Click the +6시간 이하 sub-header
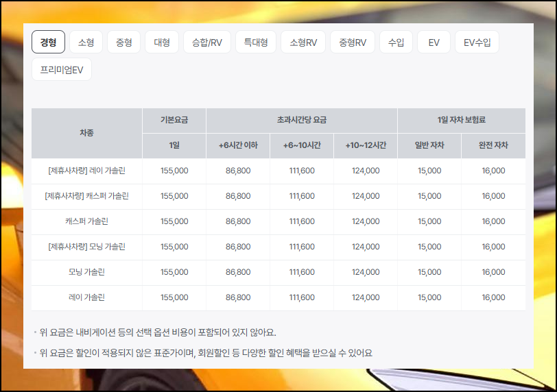The height and width of the screenshot is (392, 557). tap(238, 145)
